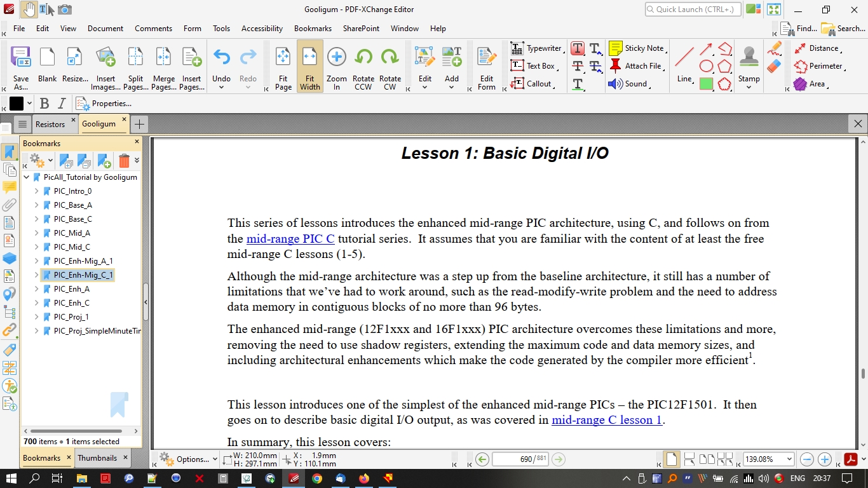The height and width of the screenshot is (488, 868).
Task: Select the Eraser tool
Action: click(774, 66)
